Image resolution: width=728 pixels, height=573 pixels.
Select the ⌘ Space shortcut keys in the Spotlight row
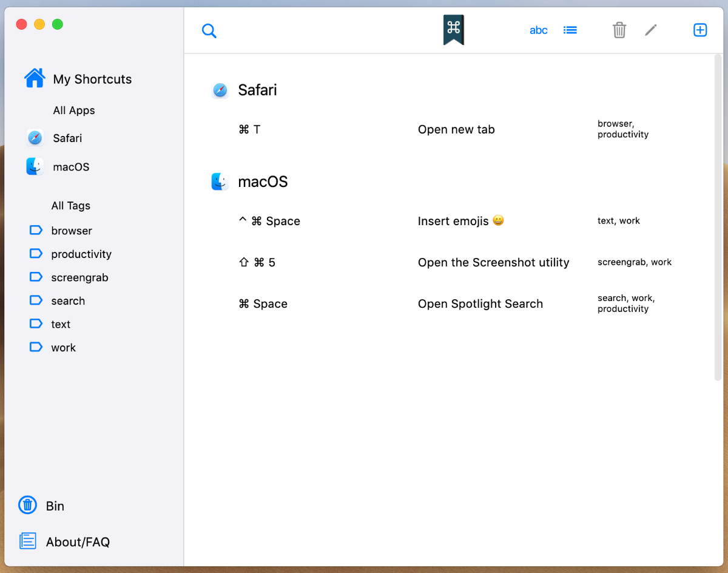pyautogui.click(x=263, y=303)
